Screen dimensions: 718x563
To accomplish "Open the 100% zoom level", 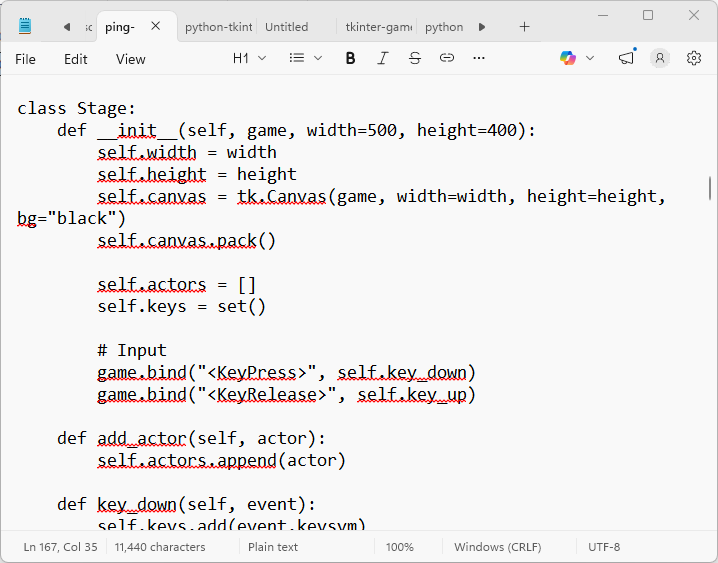I will [399, 547].
